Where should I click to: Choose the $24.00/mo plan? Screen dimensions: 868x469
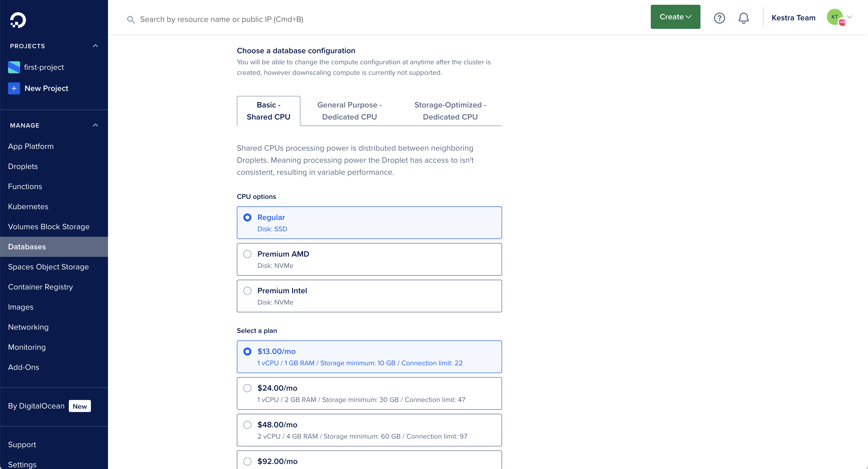point(369,393)
